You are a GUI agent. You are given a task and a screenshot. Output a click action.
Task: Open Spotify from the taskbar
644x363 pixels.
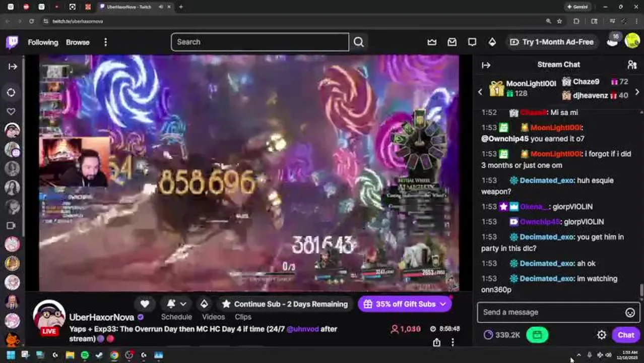[85, 355]
